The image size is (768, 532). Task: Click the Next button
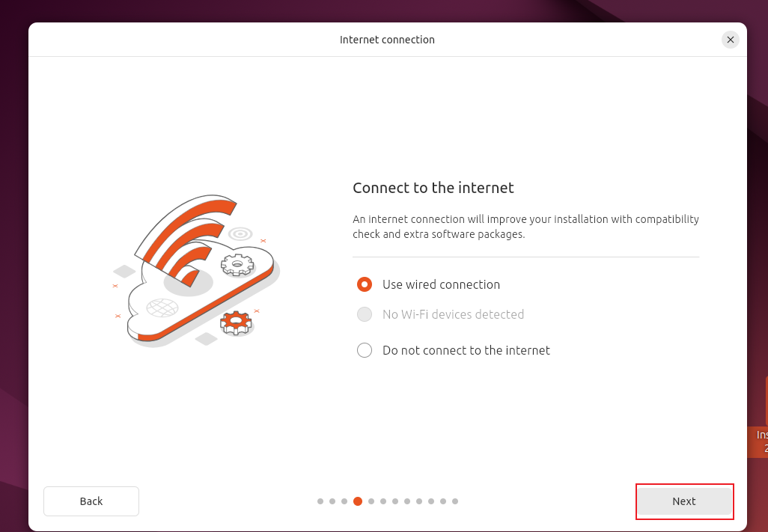tap(683, 501)
